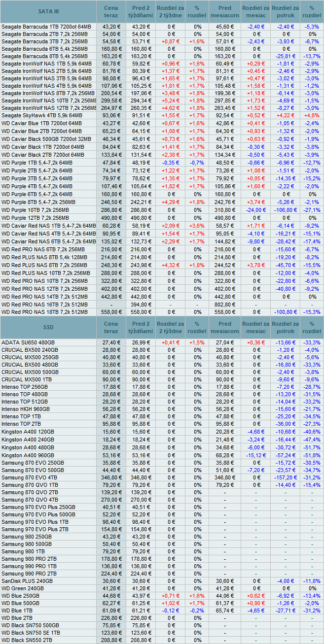
Task: Click the SATA III section header
Action: (48, 12)
